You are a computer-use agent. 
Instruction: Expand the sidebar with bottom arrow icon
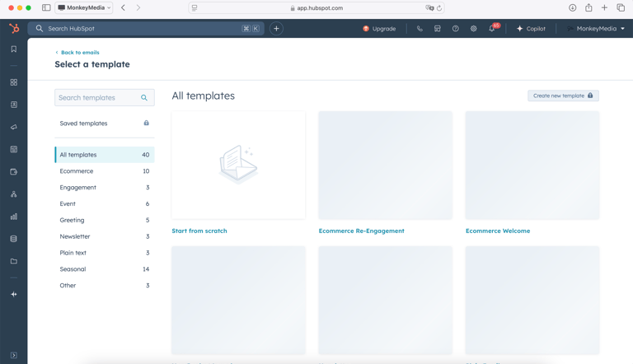coord(14,355)
